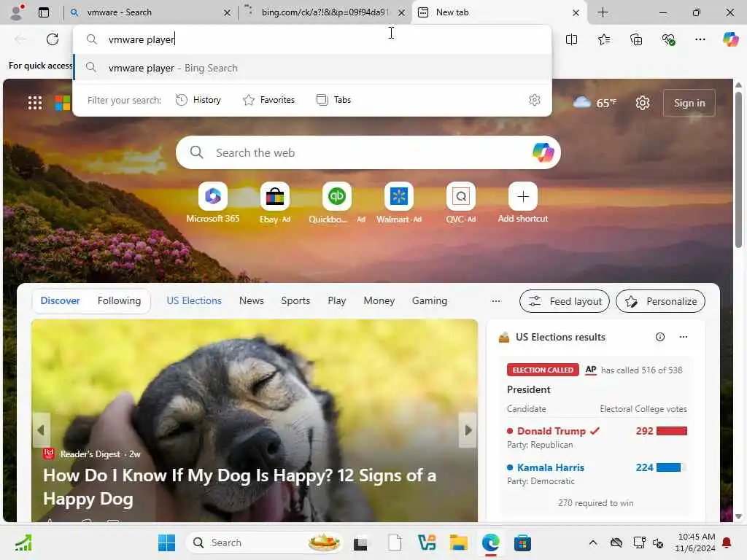Open the Copilot sidebar icon
The height and width of the screenshot is (560, 747).
point(730,39)
